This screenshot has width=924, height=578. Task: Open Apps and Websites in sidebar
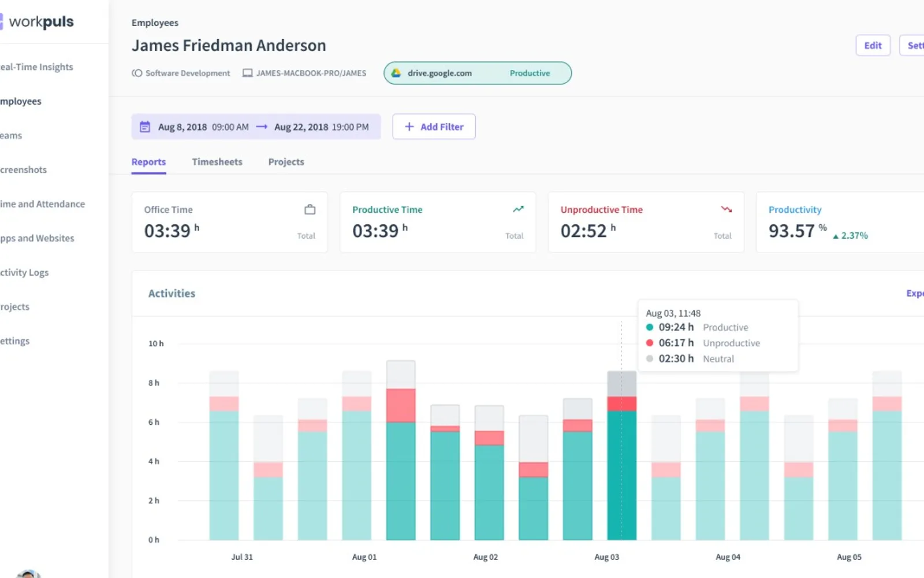(37, 238)
